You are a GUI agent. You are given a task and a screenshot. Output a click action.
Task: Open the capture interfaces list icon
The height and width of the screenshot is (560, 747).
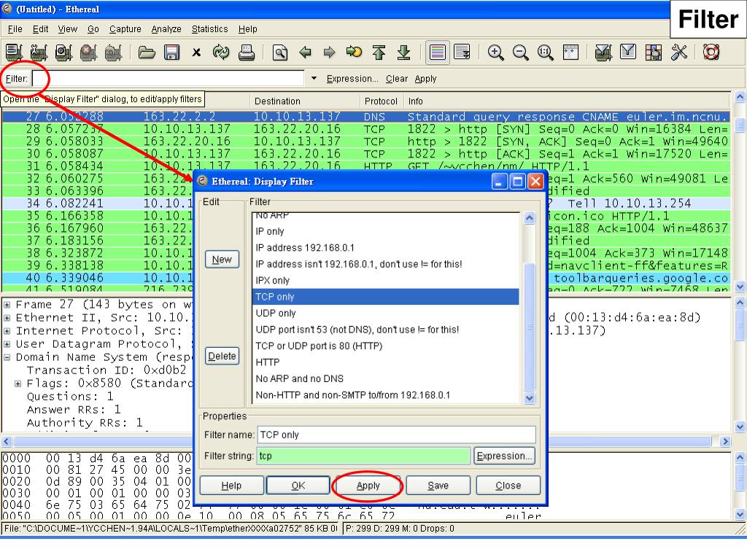(x=14, y=52)
